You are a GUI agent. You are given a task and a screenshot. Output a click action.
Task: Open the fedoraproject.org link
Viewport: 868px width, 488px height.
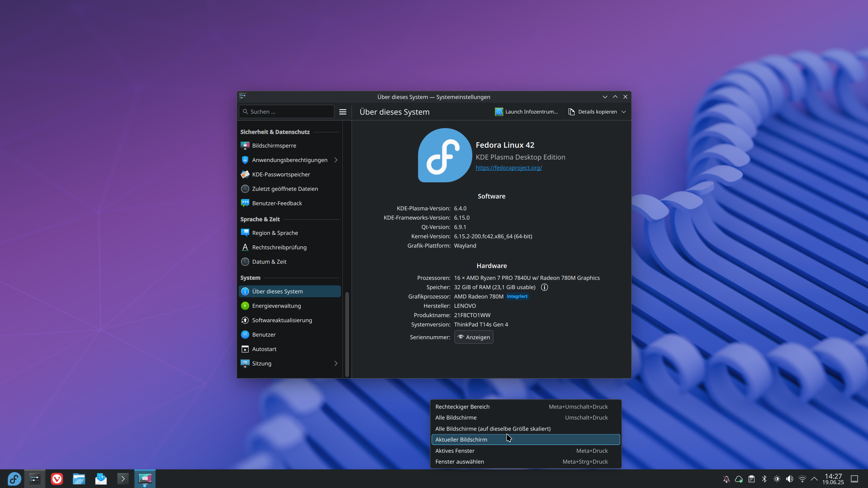point(509,168)
